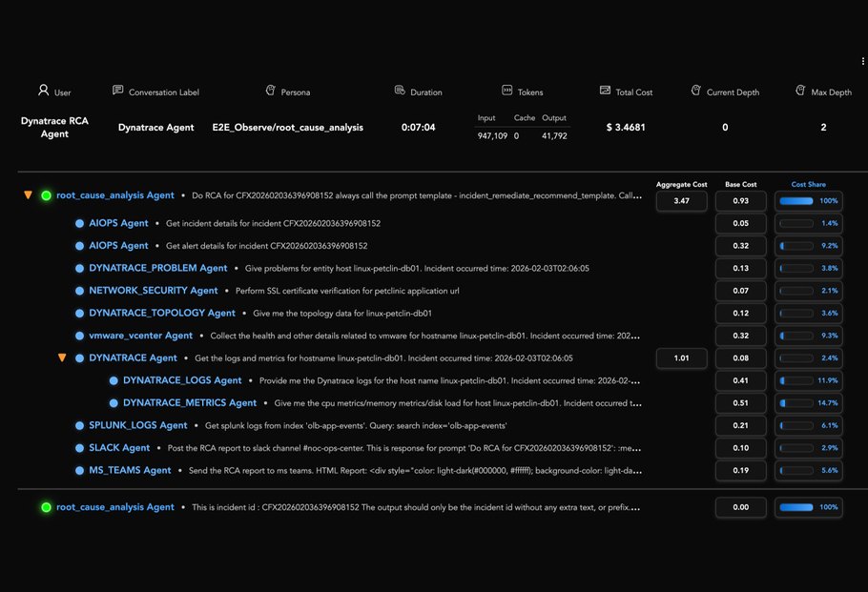Click the base cost value 0.51

[x=741, y=403]
